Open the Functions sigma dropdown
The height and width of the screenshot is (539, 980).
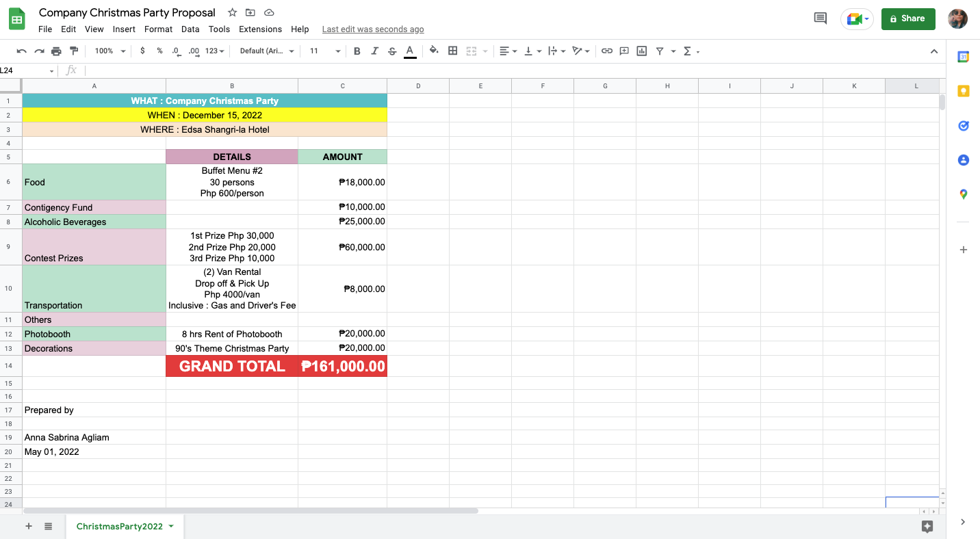[691, 51]
